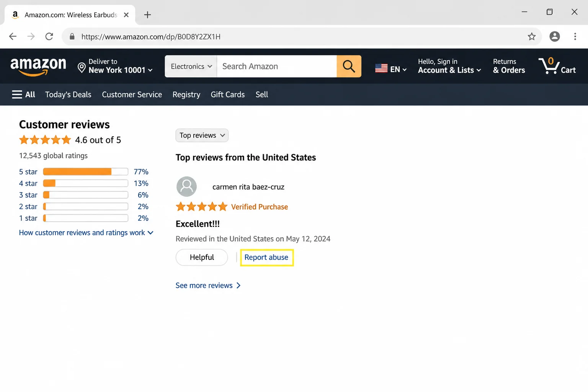The height and width of the screenshot is (392, 588).
Task: Click the 13% percentage link
Action: coord(141,183)
